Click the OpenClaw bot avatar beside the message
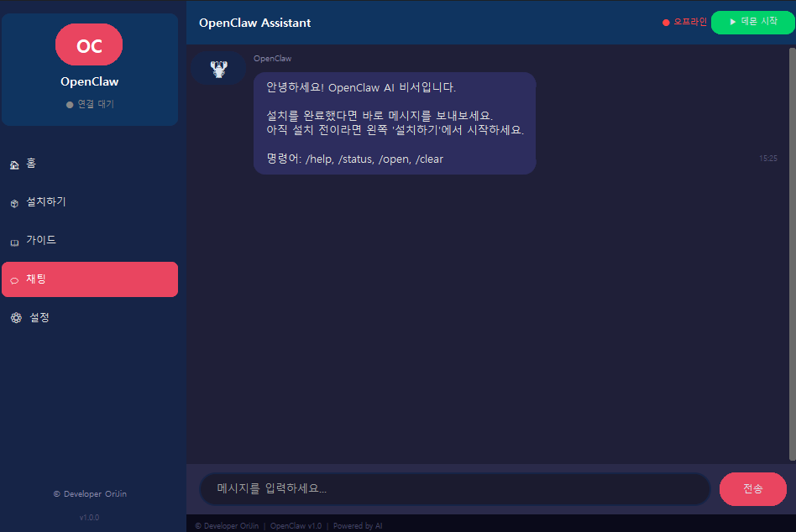The width and height of the screenshot is (796, 532). point(218,68)
